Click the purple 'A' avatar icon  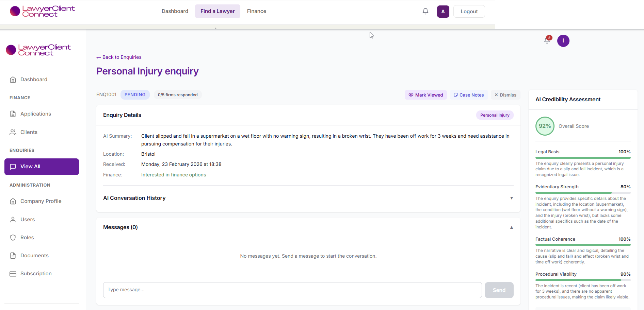(443, 11)
